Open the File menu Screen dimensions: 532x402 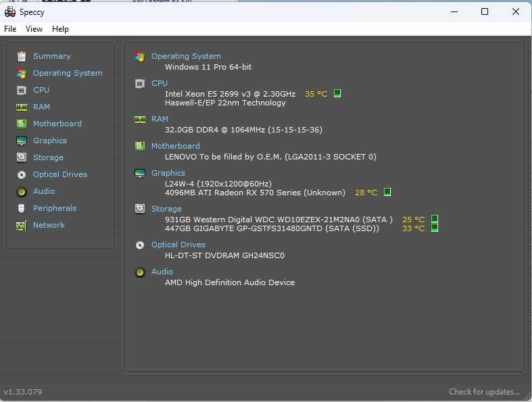click(x=10, y=29)
